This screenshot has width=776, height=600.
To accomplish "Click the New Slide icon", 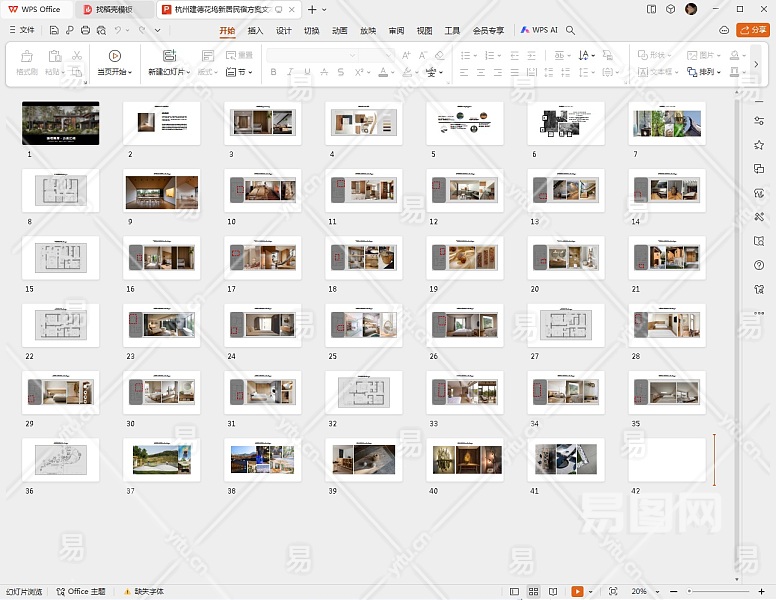I will 169,56.
